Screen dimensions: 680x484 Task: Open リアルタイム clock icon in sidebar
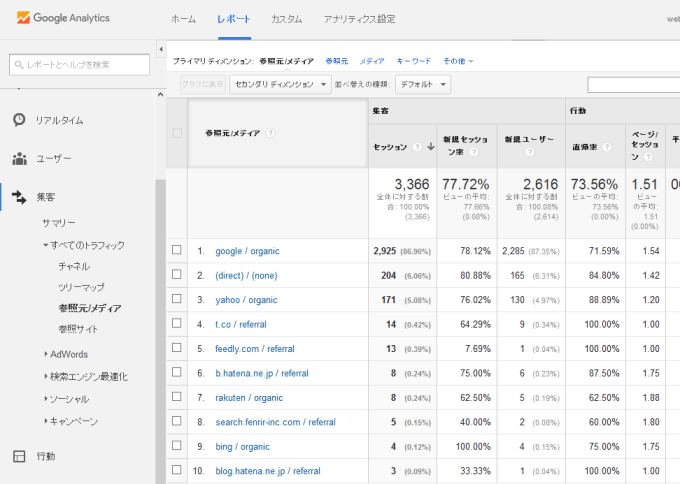tap(19, 120)
